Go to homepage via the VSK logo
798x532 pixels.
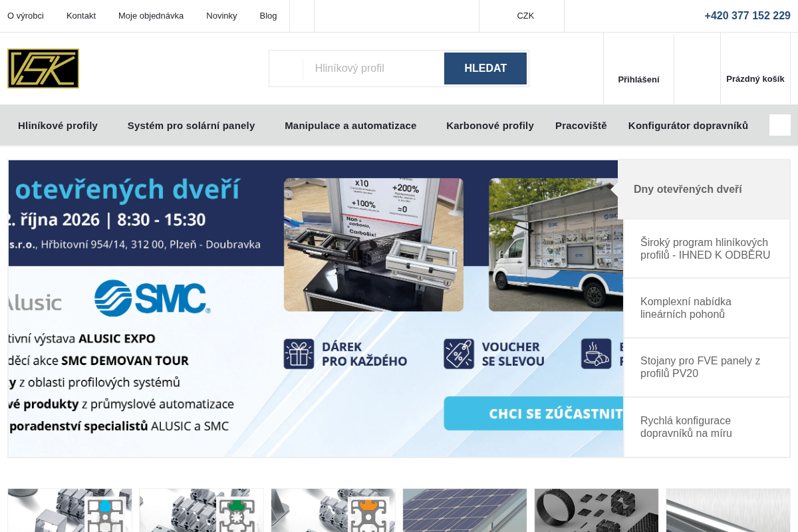(43, 68)
